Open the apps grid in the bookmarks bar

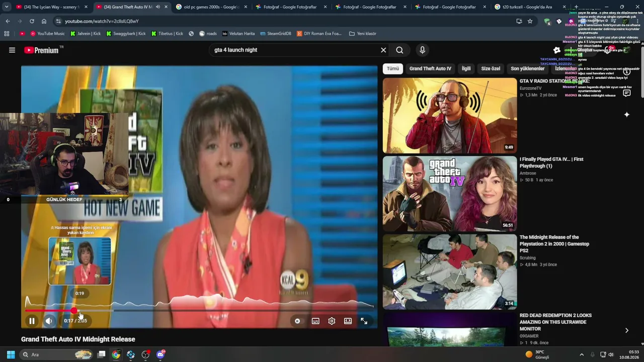[7, 34]
